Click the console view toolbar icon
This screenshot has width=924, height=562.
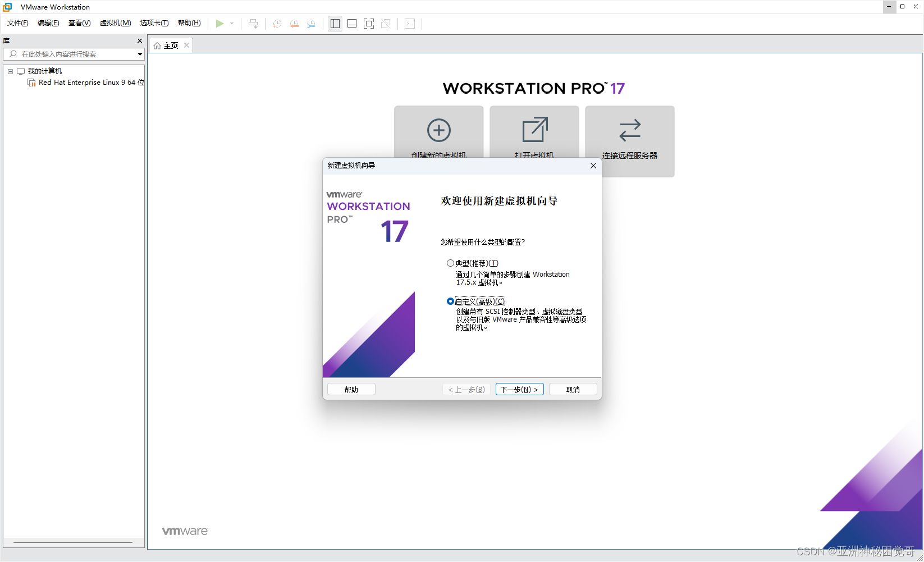(x=410, y=24)
